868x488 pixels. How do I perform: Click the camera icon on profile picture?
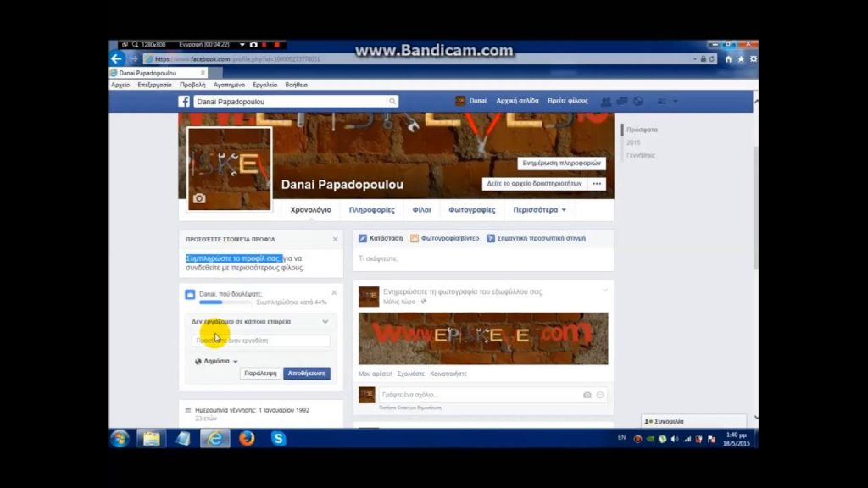coord(199,198)
